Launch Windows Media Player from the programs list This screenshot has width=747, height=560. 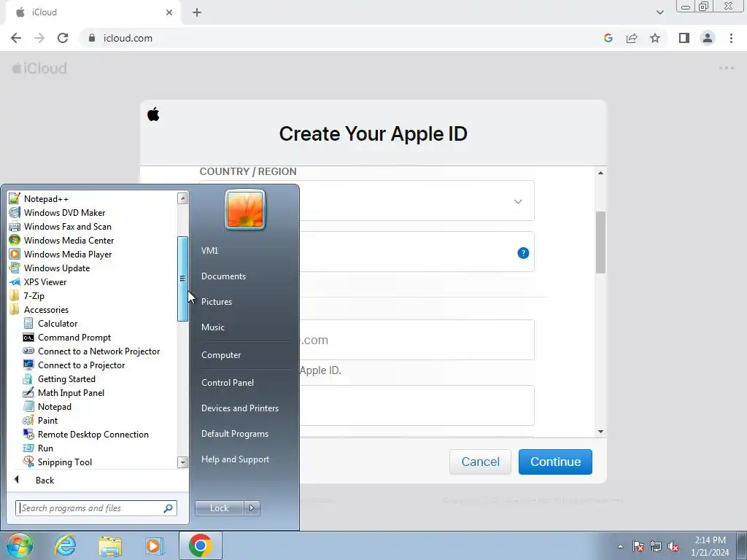[68, 254]
